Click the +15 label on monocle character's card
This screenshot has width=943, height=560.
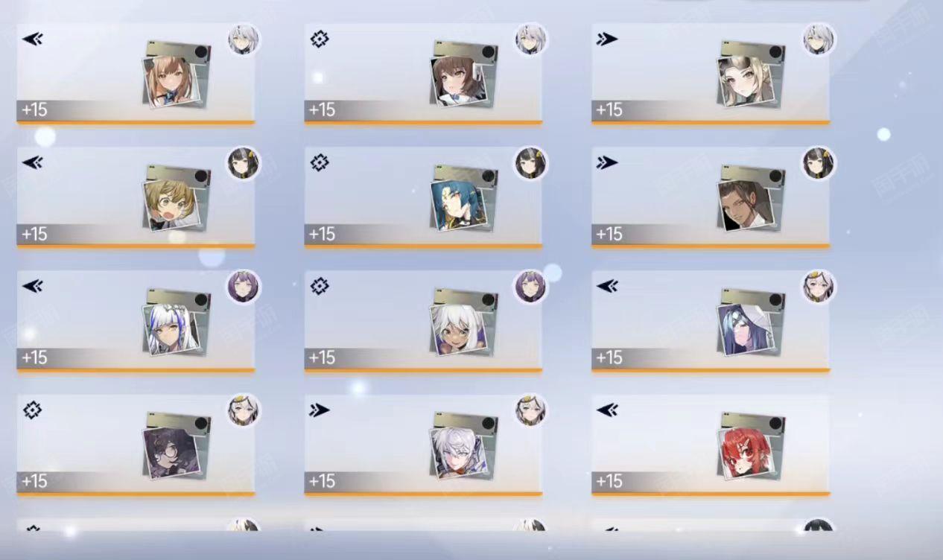point(34,481)
